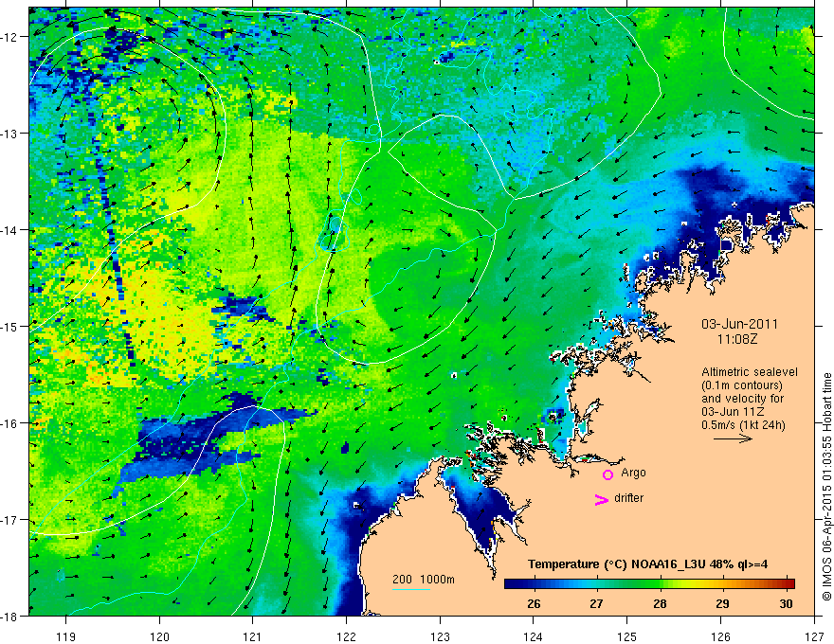
Task: Click the '200 1000m' depth contour label
Action: tap(424, 580)
